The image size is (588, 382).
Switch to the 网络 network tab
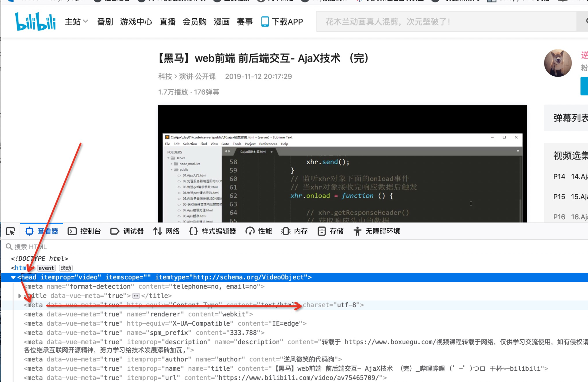(x=166, y=231)
